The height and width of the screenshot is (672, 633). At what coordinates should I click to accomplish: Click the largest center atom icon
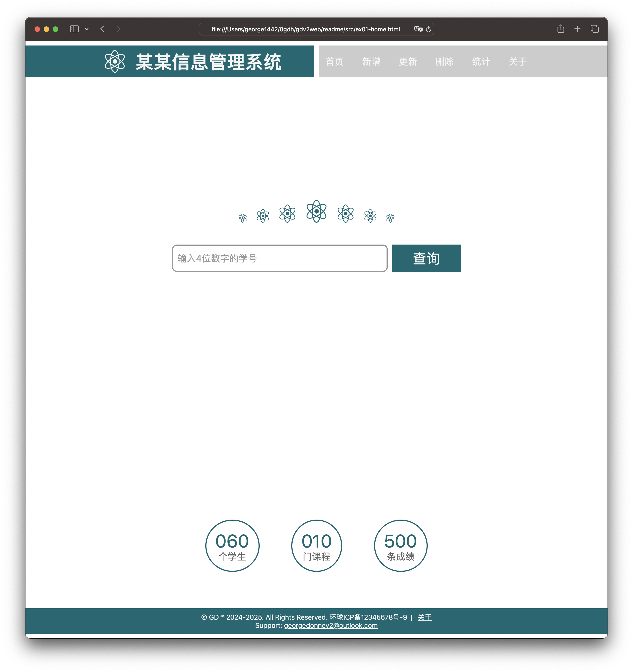(316, 211)
